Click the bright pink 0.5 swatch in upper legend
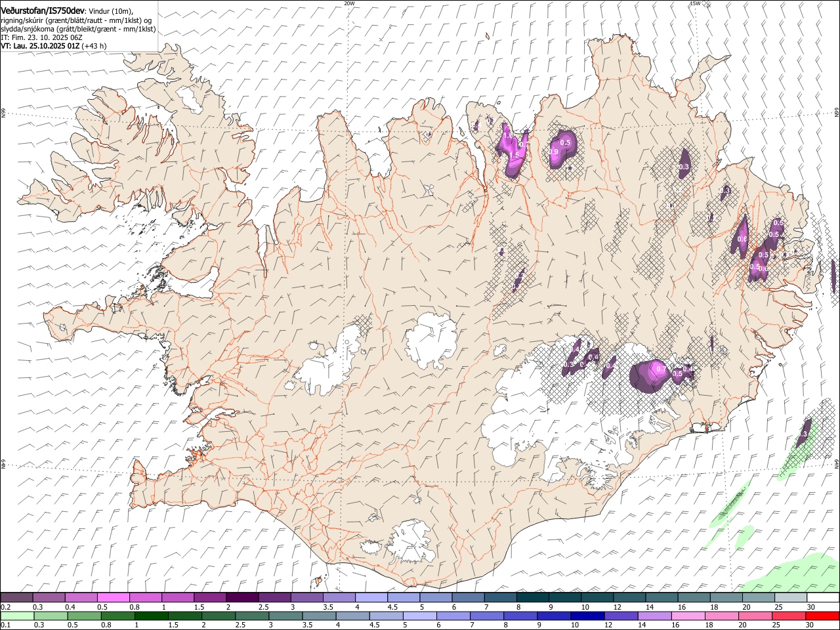The image size is (840, 630). (x=113, y=598)
